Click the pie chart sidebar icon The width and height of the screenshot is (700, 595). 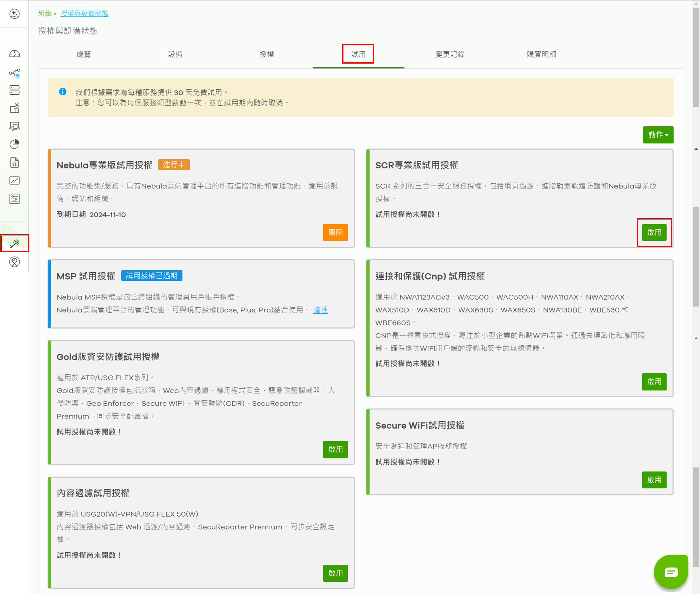point(15,144)
